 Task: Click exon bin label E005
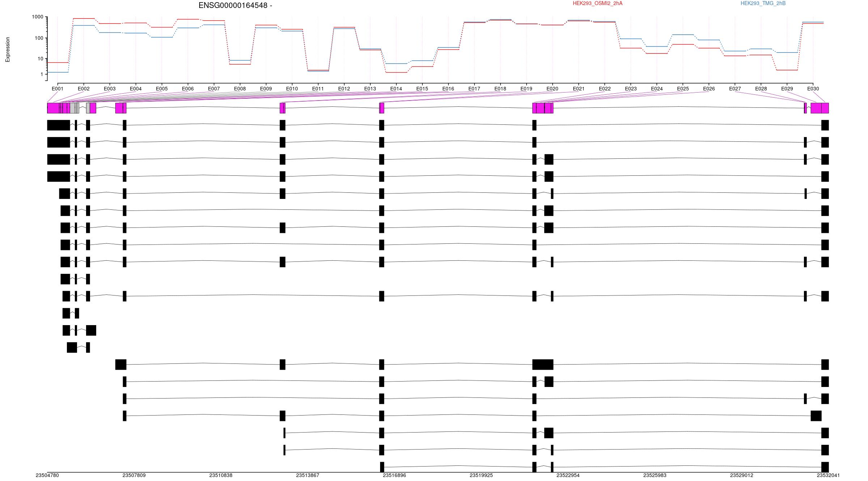[162, 89]
